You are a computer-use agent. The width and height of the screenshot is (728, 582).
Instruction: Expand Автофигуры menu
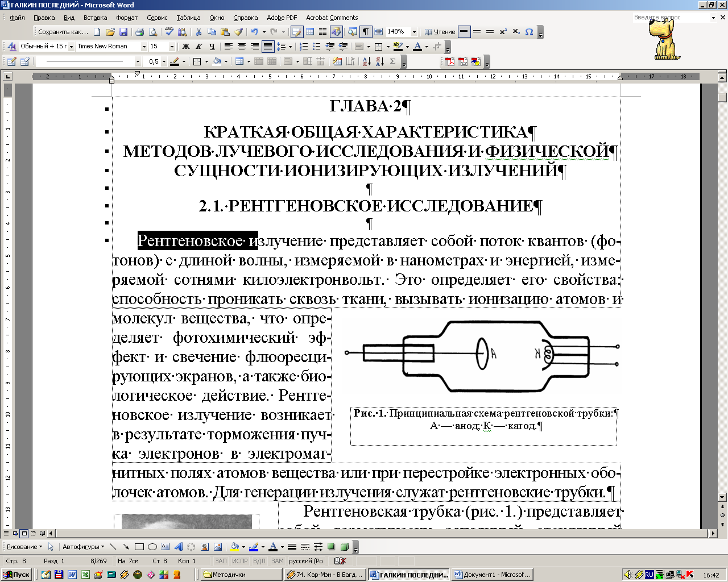(x=83, y=547)
